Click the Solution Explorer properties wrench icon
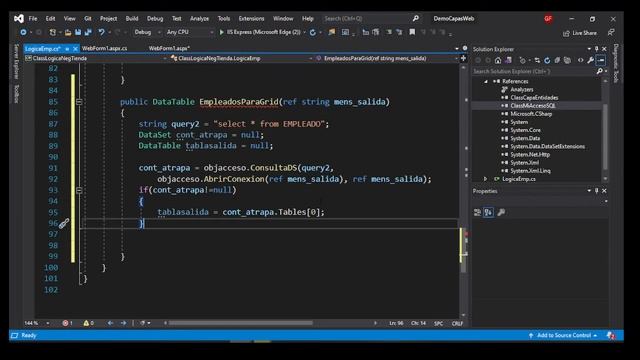 click(590, 60)
